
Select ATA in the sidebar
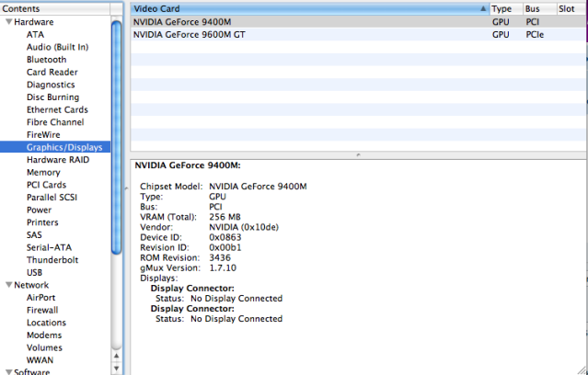pos(35,34)
